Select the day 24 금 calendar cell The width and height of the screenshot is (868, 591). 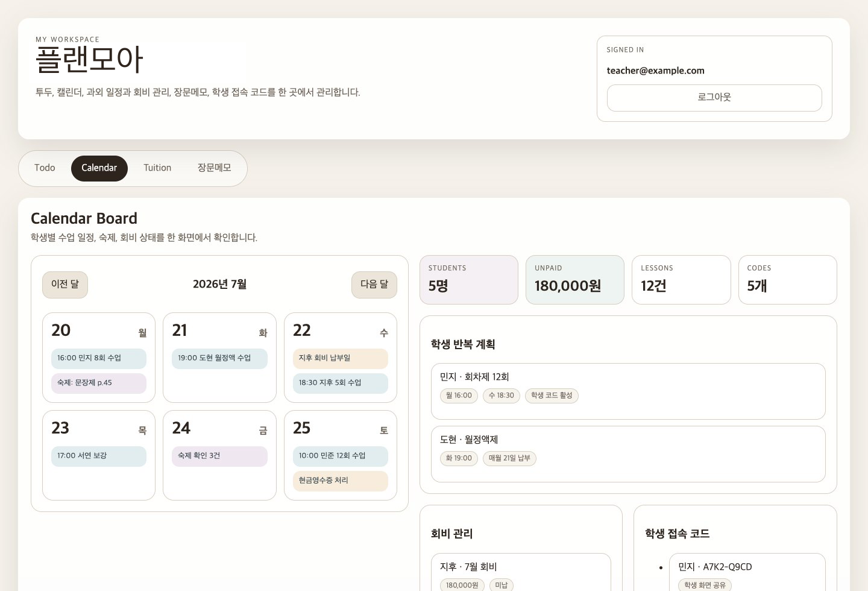[x=219, y=455]
